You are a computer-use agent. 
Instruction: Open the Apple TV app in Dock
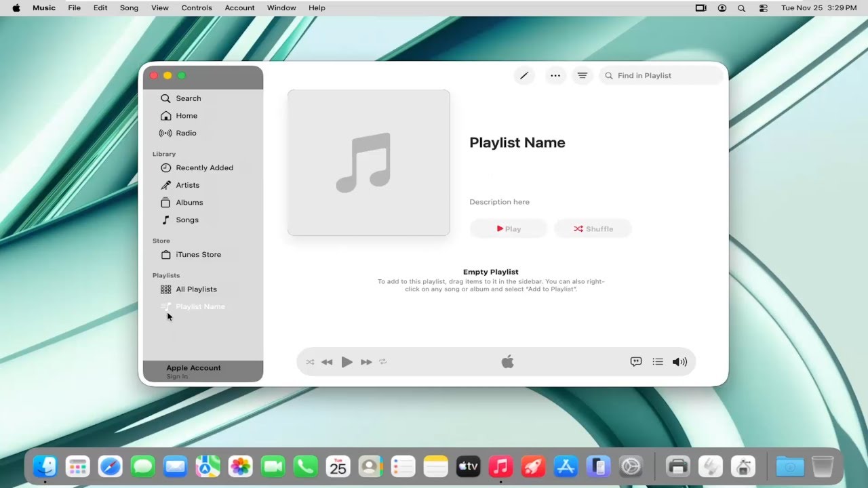click(x=469, y=466)
